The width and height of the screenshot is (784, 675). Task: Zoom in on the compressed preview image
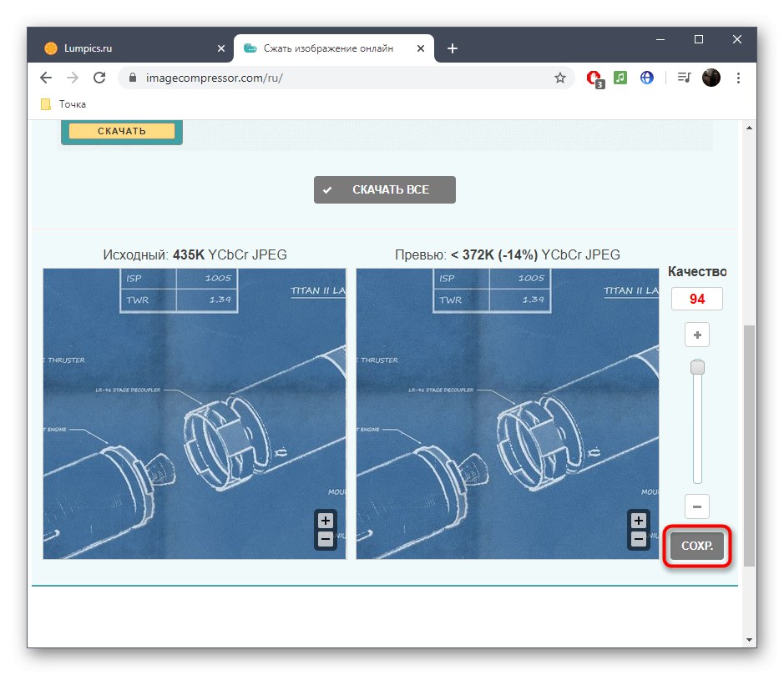(639, 521)
